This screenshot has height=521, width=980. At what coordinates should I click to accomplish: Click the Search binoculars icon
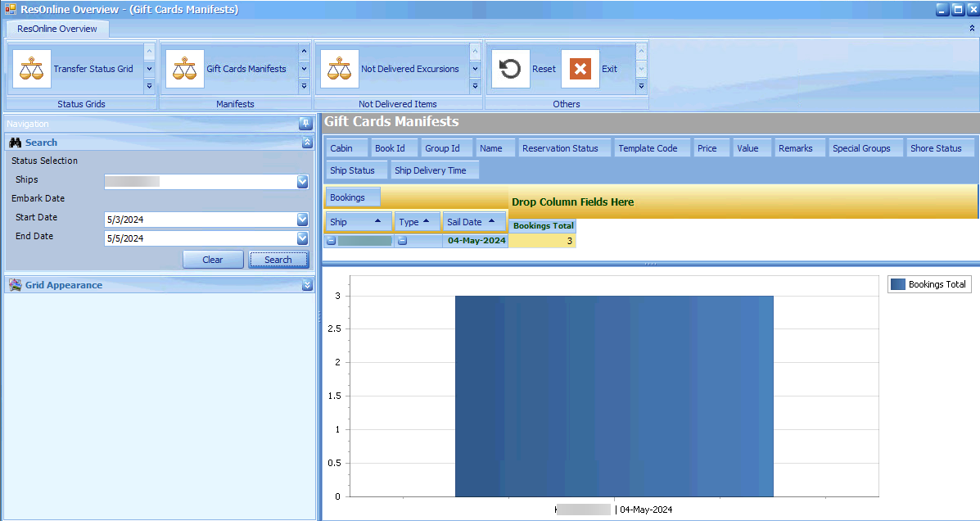click(16, 143)
